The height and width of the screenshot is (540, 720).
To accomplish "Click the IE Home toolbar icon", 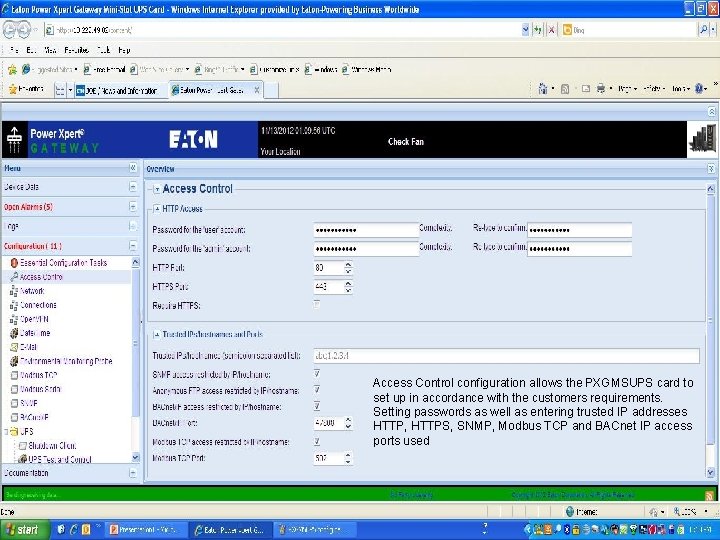I will pyautogui.click(x=543, y=89).
